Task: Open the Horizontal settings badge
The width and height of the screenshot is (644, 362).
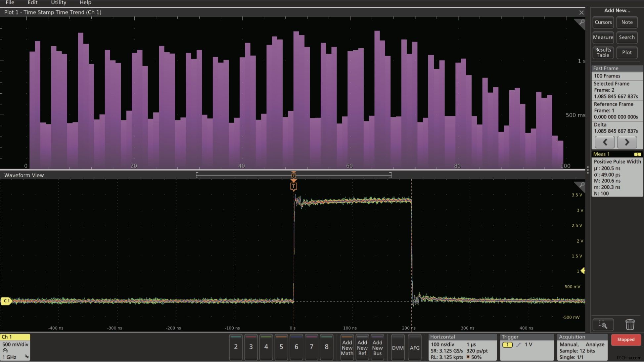Action: (x=463, y=347)
